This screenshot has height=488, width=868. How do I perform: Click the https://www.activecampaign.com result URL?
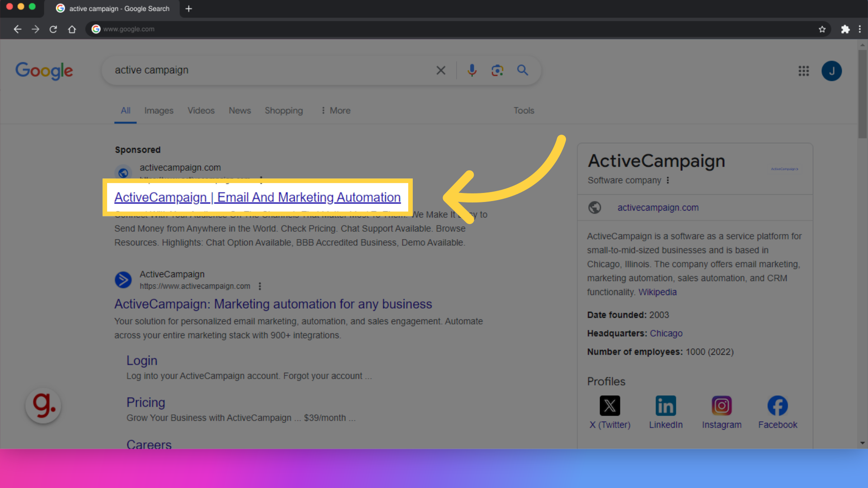[195, 286]
